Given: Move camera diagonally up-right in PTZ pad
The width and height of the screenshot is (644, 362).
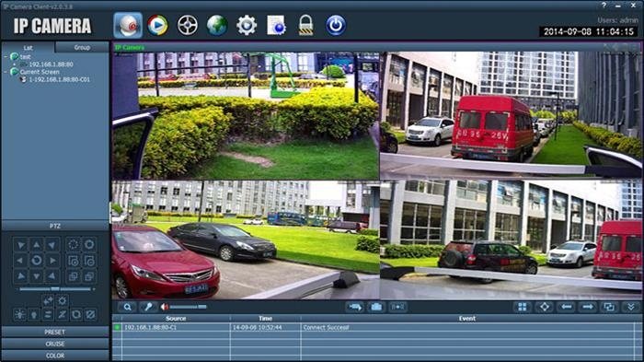Looking at the screenshot, I should (x=52, y=245).
